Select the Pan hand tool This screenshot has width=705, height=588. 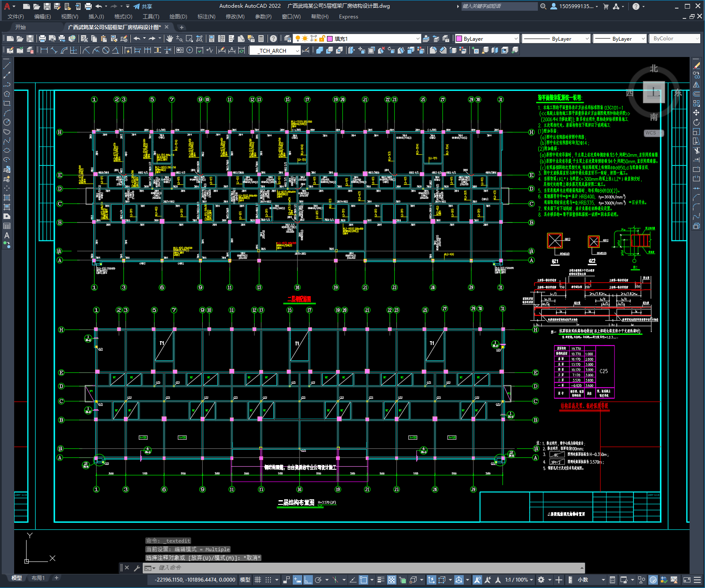pyautogui.click(x=170, y=39)
